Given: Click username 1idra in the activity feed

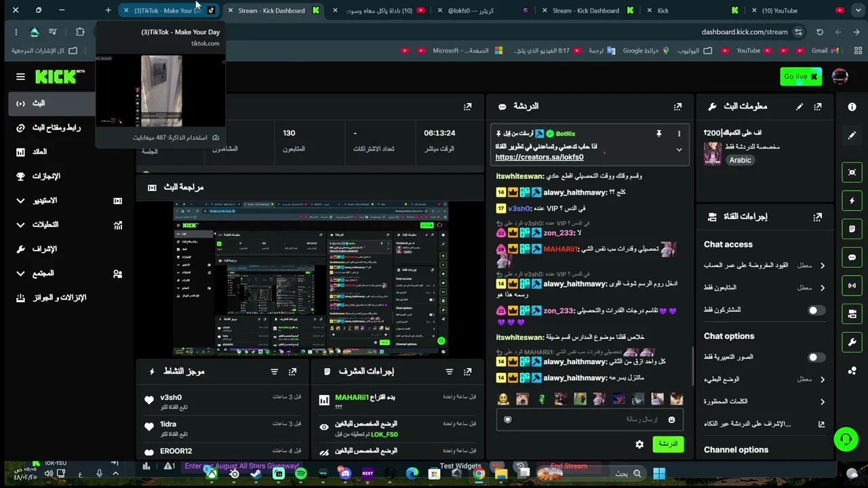Looking at the screenshot, I should click(168, 424).
